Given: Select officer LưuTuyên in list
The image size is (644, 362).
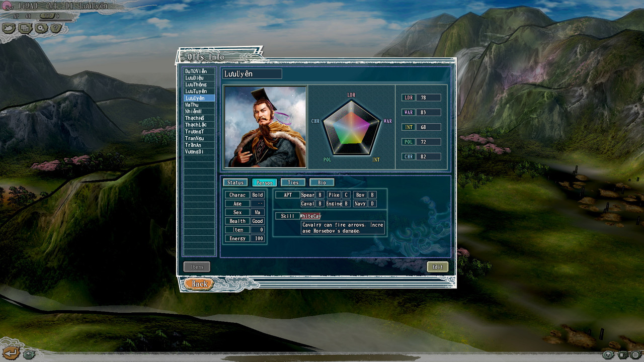Looking at the screenshot, I should pos(199,92).
